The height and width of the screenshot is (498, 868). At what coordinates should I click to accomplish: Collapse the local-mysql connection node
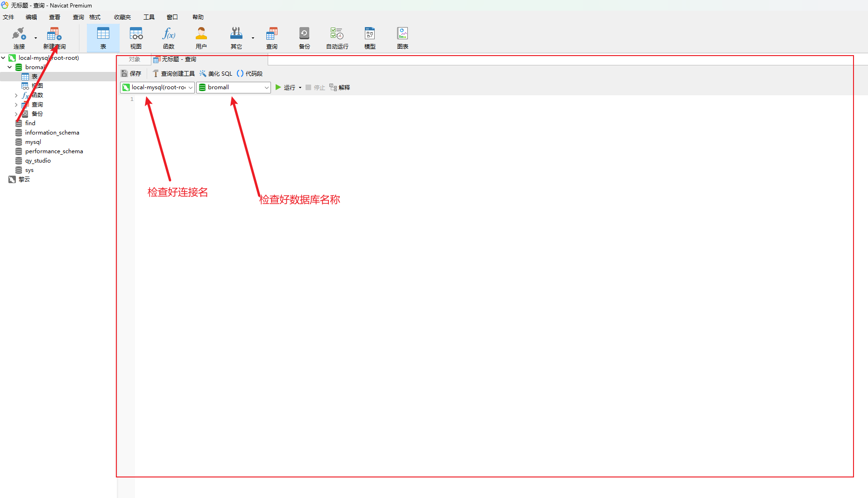click(3, 58)
